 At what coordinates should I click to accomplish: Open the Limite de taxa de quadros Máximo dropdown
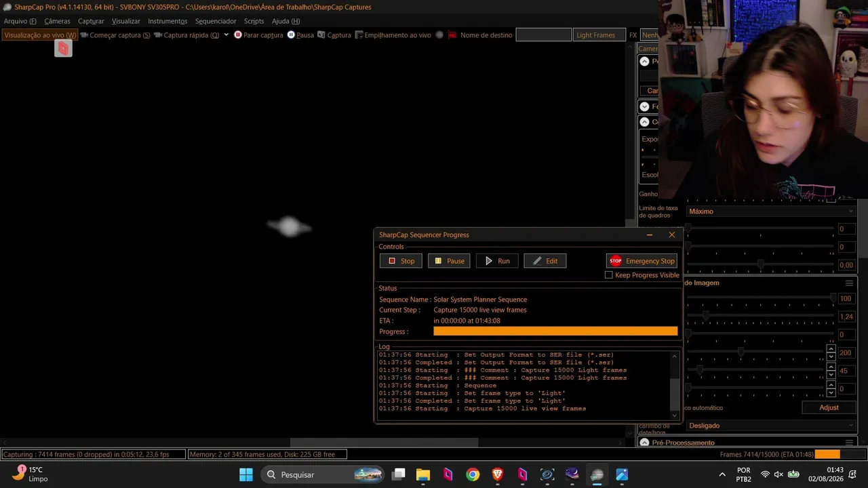771,211
